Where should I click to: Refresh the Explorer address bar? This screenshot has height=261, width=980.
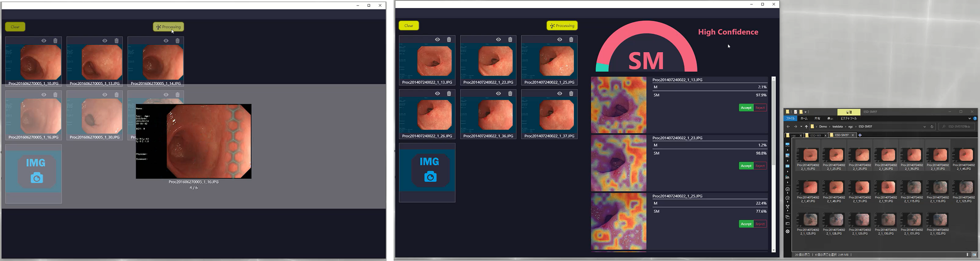(932, 126)
